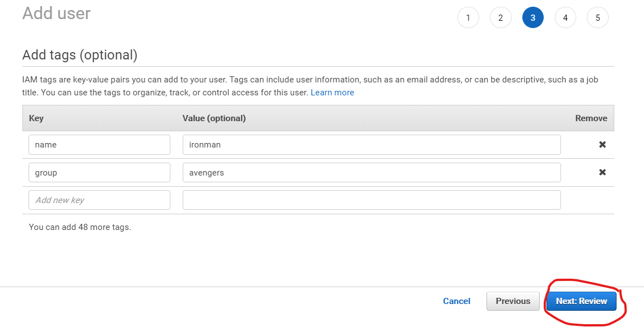Image resolution: width=644 pixels, height=327 pixels.
Task: Focus the empty new tag value field
Action: [372, 200]
